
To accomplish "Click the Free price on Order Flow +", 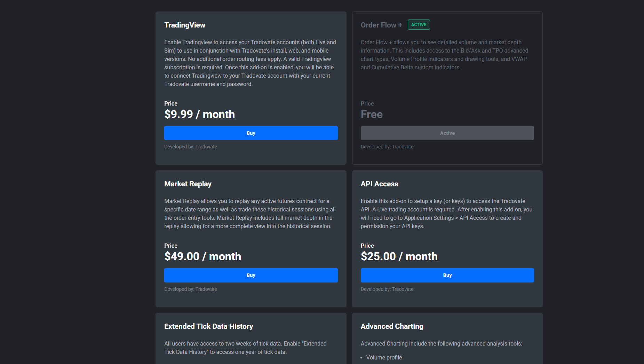I will click(372, 114).
